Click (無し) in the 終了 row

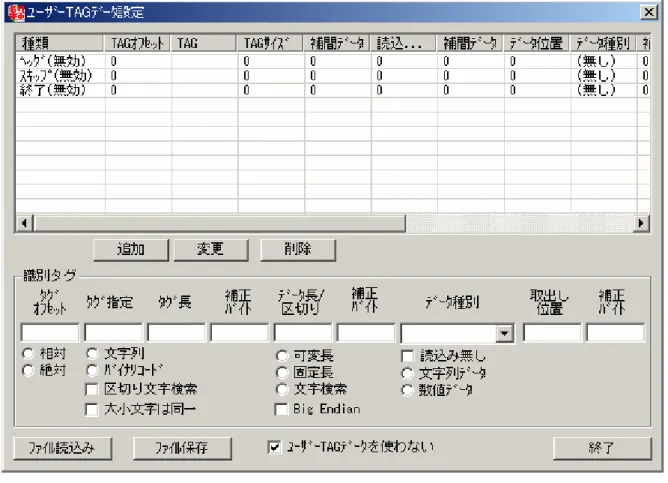coord(596,90)
